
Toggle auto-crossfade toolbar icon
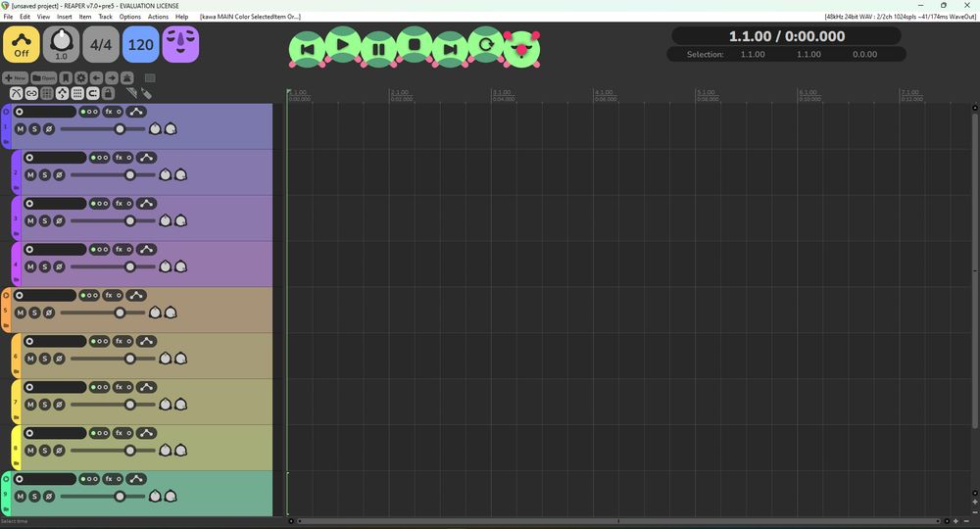click(x=17, y=94)
